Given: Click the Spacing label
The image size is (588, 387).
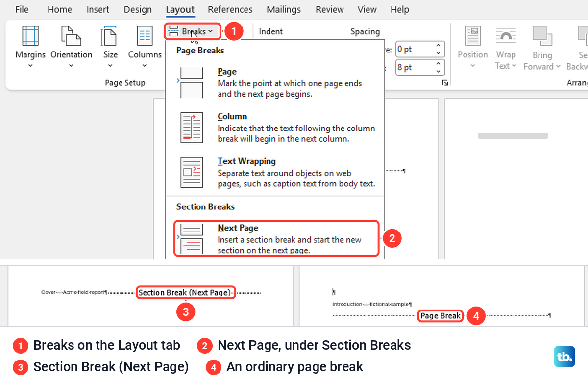Looking at the screenshot, I should pos(365,31).
